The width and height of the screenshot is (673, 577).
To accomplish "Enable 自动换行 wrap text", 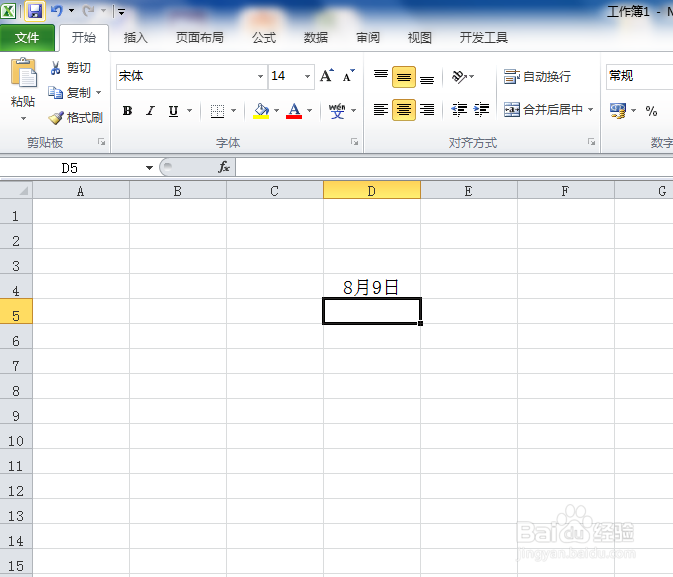I will click(x=537, y=77).
